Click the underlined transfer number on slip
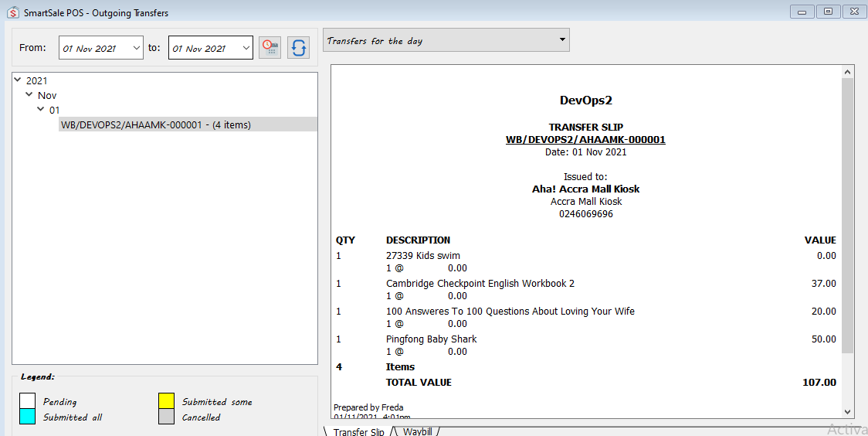868x436 pixels. click(x=585, y=140)
